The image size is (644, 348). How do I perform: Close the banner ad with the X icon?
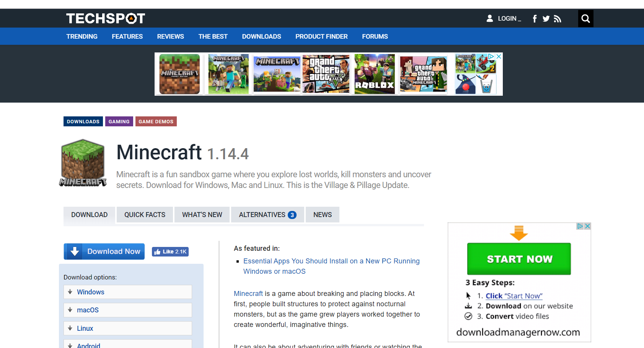pyautogui.click(x=499, y=56)
